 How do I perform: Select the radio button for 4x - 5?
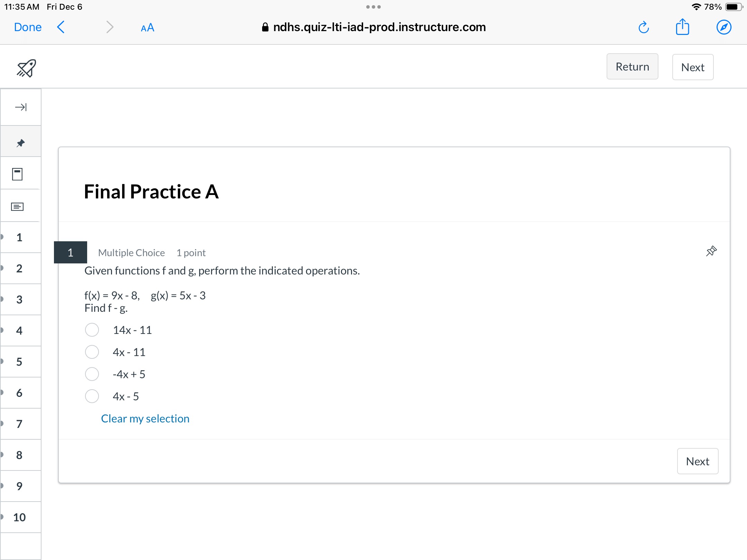(x=92, y=396)
